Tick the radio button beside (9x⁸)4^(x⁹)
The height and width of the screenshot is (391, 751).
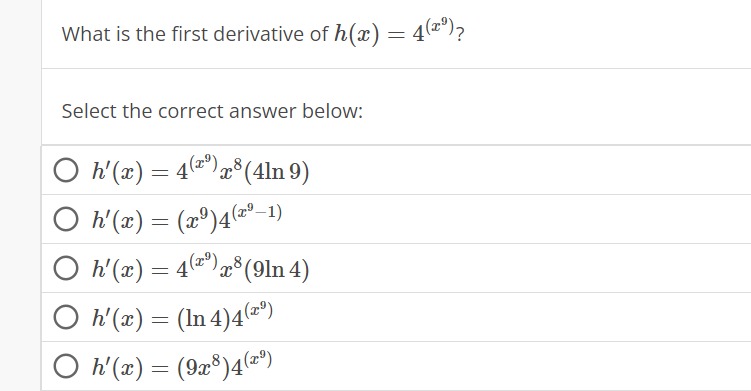coord(66,366)
